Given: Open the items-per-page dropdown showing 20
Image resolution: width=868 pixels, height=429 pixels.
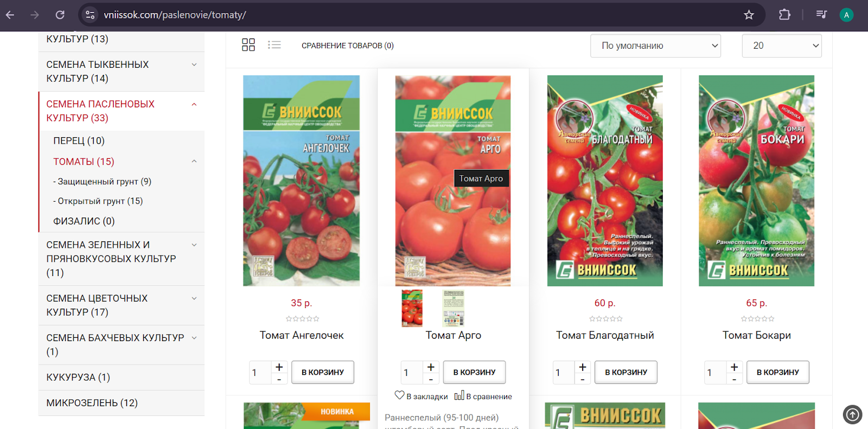Looking at the screenshot, I should click(x=781, y=46).
